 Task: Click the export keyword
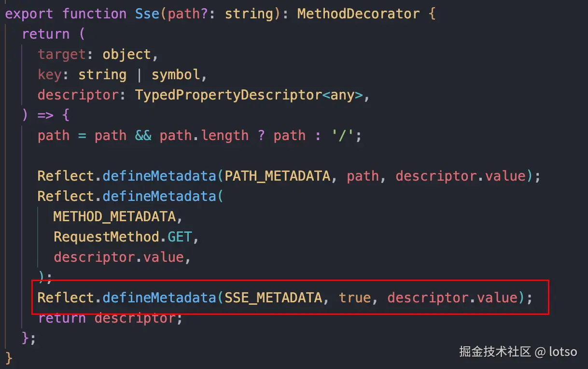pos(29,14)
